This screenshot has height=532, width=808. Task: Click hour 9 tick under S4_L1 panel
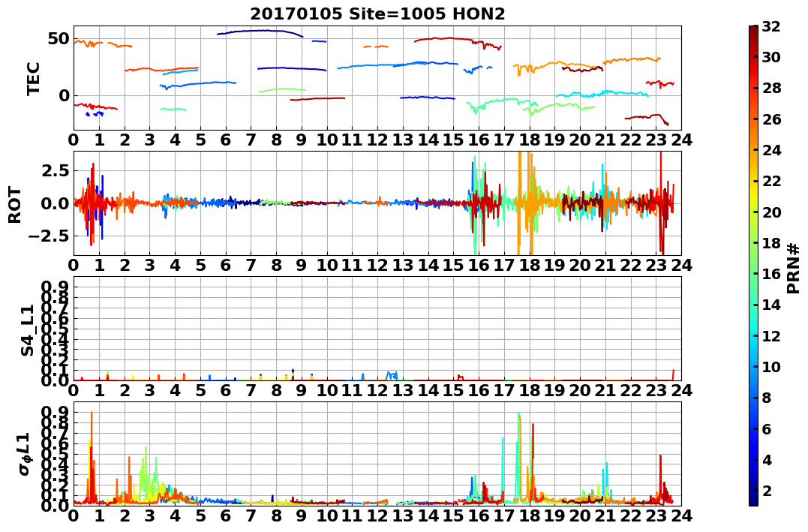302,391
